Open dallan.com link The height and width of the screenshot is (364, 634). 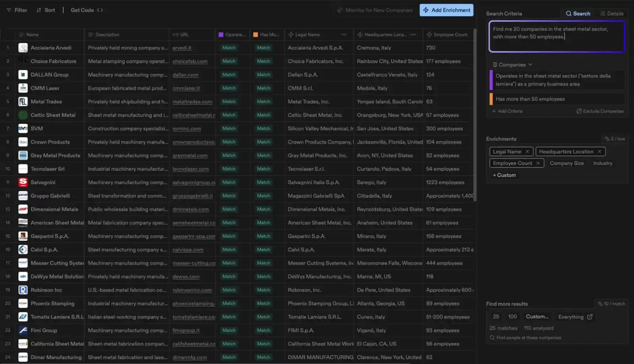tap(185, 75)
